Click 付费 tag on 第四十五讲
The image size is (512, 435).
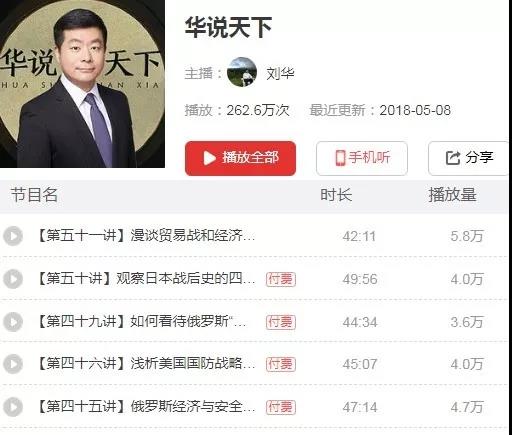[281, 407]
